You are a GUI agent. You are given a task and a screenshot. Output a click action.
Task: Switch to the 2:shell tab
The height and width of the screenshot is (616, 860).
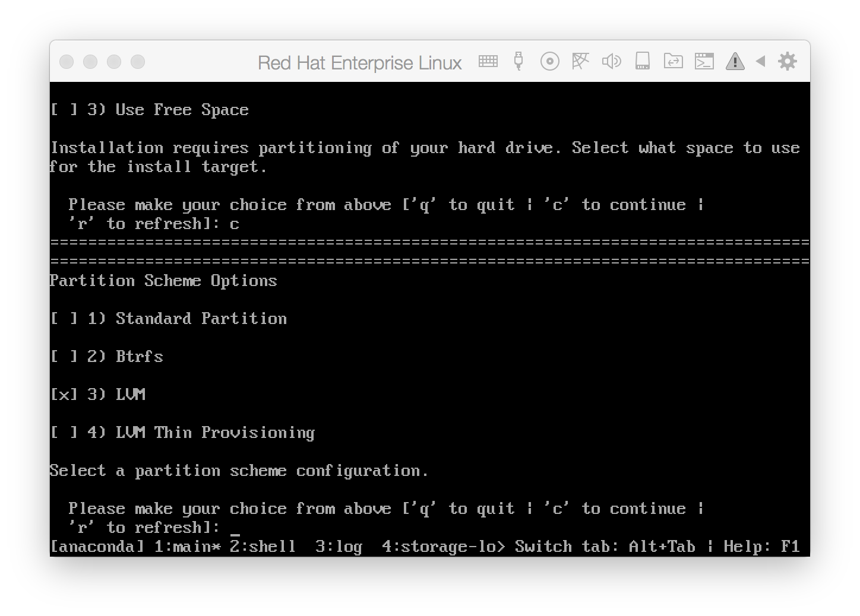pyautogui.click(x=263, y=547)
